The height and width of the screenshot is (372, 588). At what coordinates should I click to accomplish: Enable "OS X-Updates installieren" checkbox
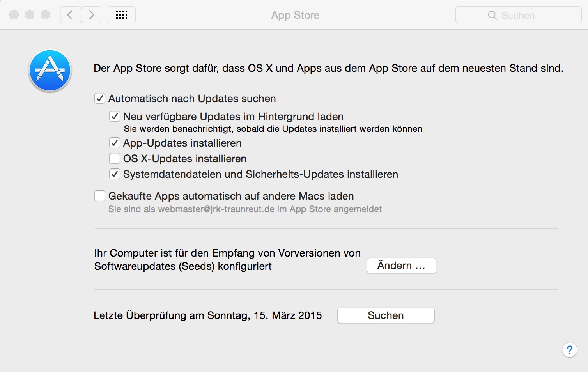coord(115,158)
